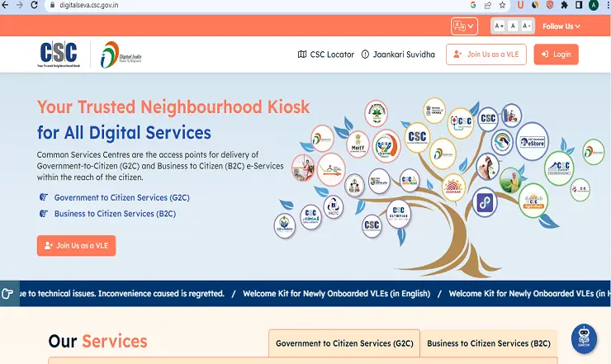This screenshot has width=611, height=364.
Task: Open the red shield browser extension
Action: 550,5
